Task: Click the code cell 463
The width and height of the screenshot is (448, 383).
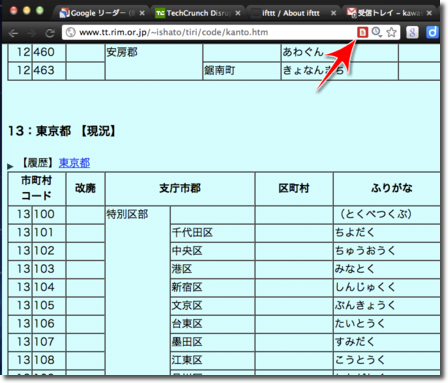Action: pos(49,71)
